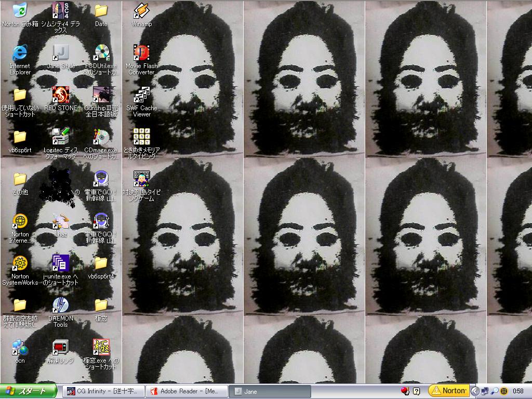Open the Norton Internet Security desktop icon
This screenshot has width=532, height=399.
tap(20, 221)
